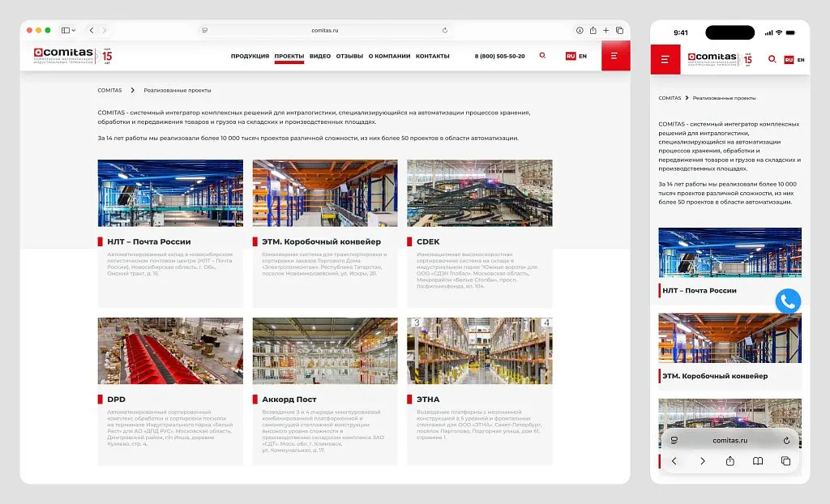830x504 pixels.
Task: Open new tab with the plus icon
Action: click(x=606, y=30)
